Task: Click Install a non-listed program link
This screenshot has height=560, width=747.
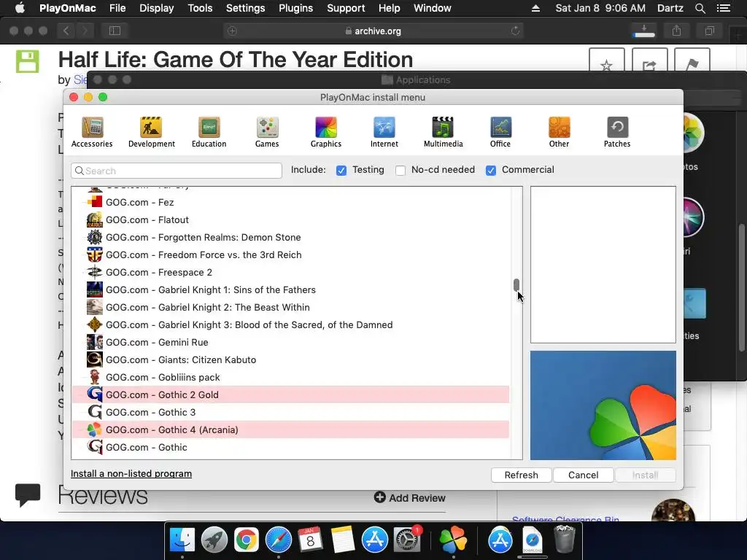Action: pos(131,473)
